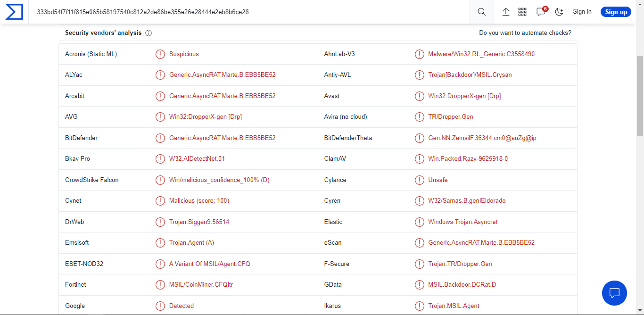Open the VirusTotal home logo
644x315 pixels.
(x=14, y=12)
